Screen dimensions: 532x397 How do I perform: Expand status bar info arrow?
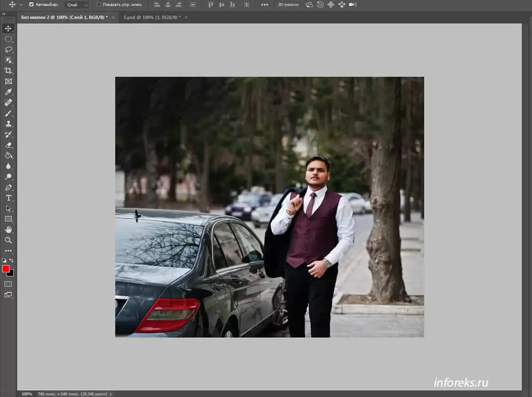[x=111, y=394]
